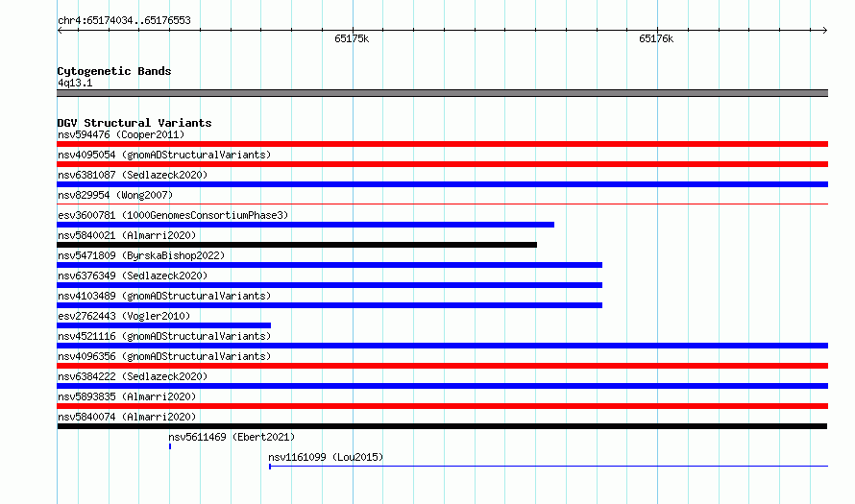Click the red nsv4095054 variant bar
Image resolution: width=855 pixels, height=504 pixels.
(442, 164)
